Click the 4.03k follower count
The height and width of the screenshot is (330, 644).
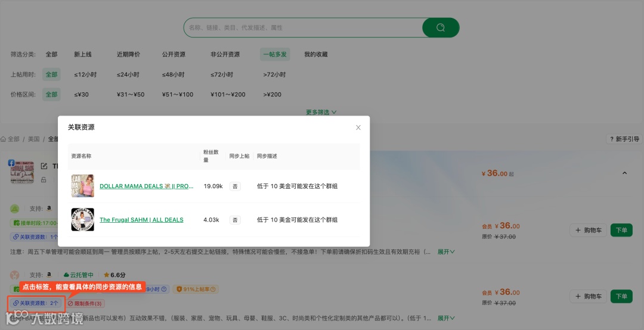click(x=211, y=220)
